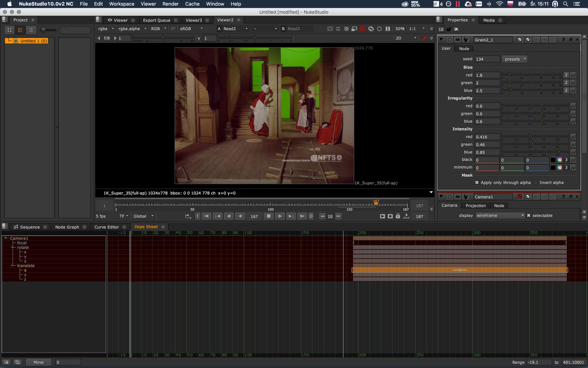Toggle the Camera1 selectable checkbox
This screenshot has height=368, width=588.
(x=529, y=215)
